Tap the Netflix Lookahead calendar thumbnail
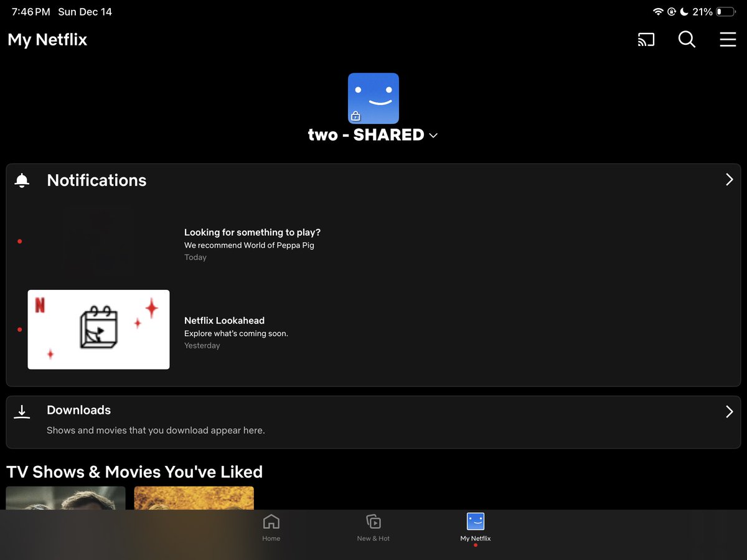Viewport: 747px width, 560px height. [98, 329]
